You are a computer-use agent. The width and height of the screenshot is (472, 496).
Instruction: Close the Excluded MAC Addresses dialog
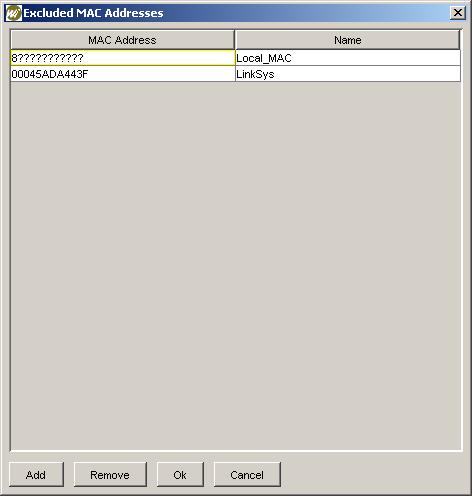tap(458, 13)
